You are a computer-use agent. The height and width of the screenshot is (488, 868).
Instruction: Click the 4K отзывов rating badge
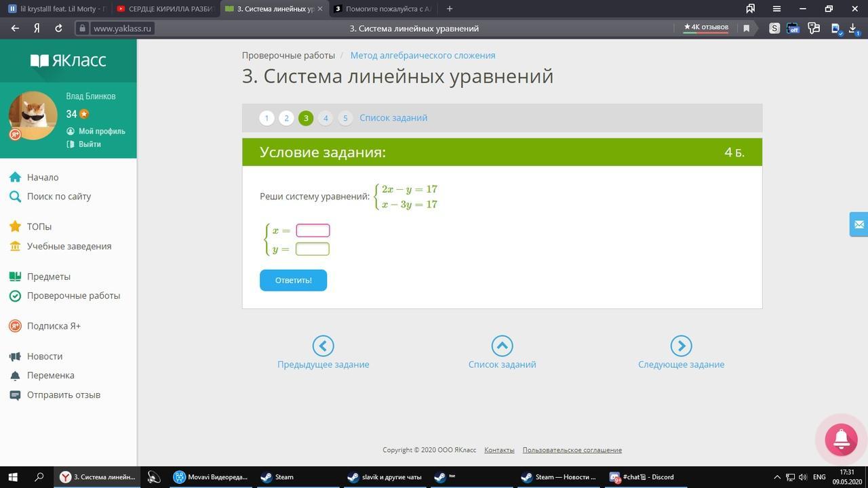tap(706, 28)
